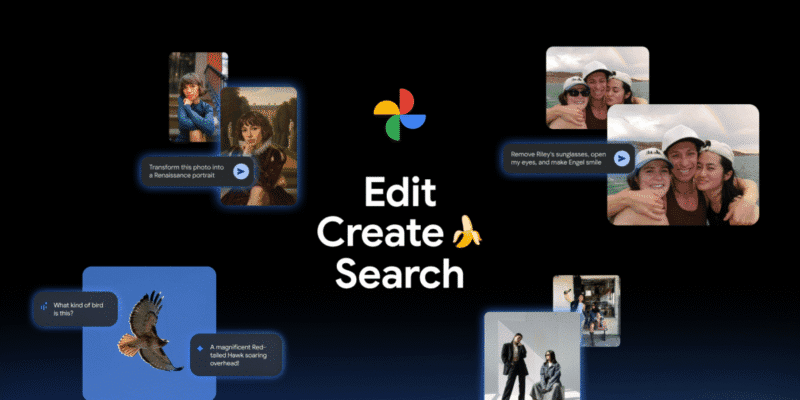Open the small selfie with sunglasses photo
The width and height of the screenshot is (800, 400).
pyautogui.click(x=597, y=88)
